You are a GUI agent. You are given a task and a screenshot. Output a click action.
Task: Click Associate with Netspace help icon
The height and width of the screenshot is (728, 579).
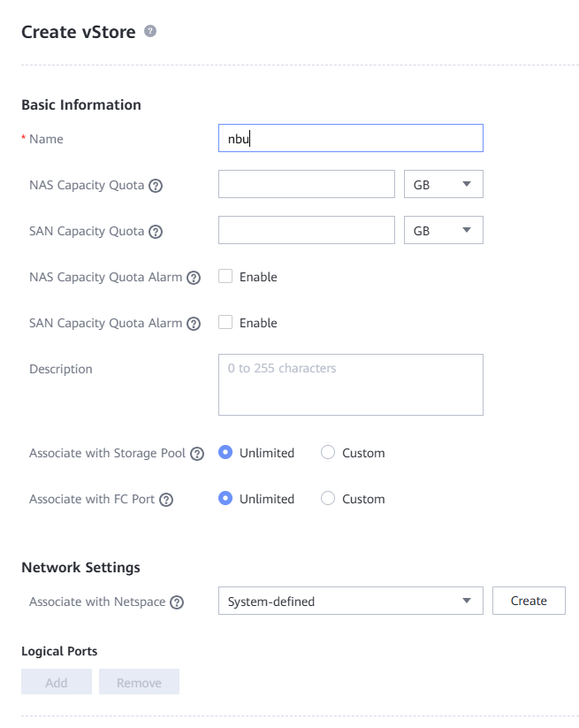[177, 602]
